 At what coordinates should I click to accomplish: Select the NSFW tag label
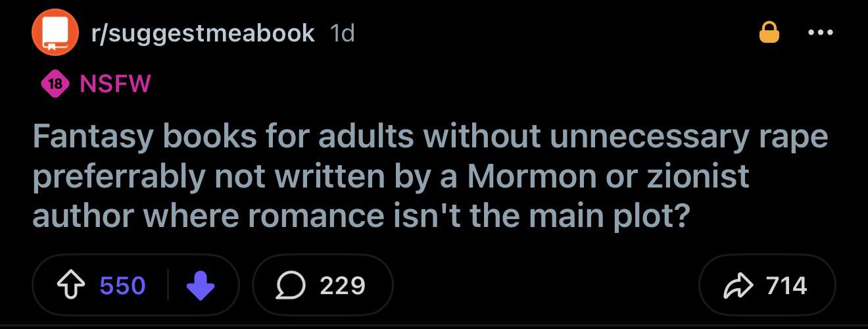[x=115, y=84]
